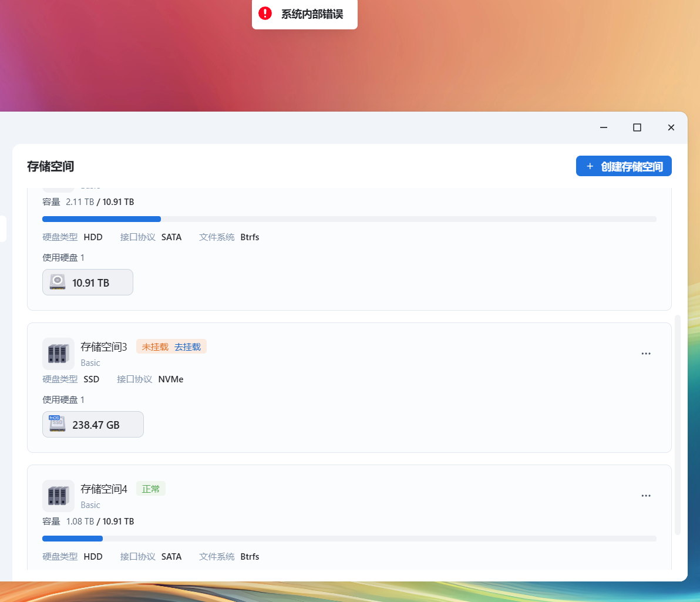Click the 2.11 TB capacity usage bar

[x=349, y=219]
